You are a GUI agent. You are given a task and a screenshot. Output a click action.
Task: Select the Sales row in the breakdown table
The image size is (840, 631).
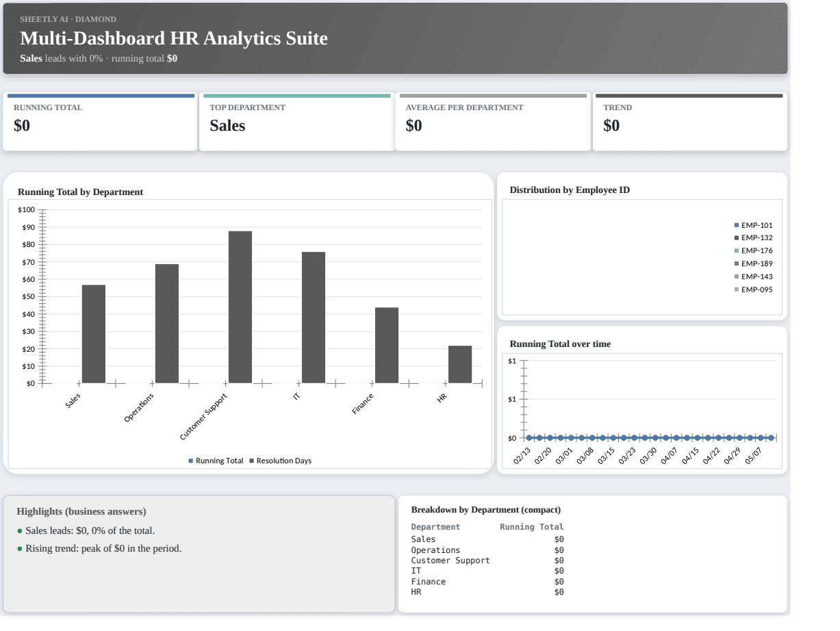point(487,539)
